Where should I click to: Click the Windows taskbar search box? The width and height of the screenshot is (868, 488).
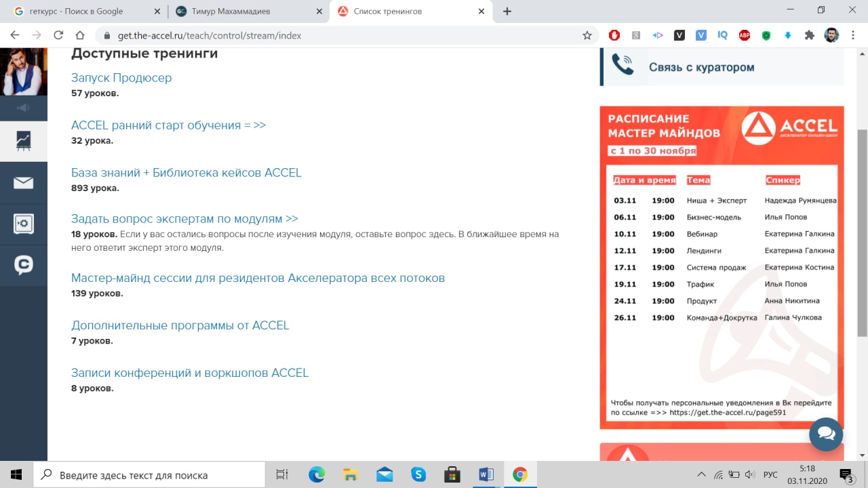coord(149,474)
